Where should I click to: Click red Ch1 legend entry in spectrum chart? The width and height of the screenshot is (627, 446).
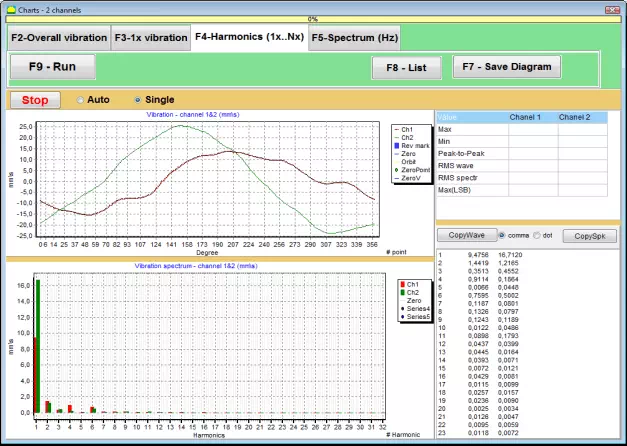409,284
